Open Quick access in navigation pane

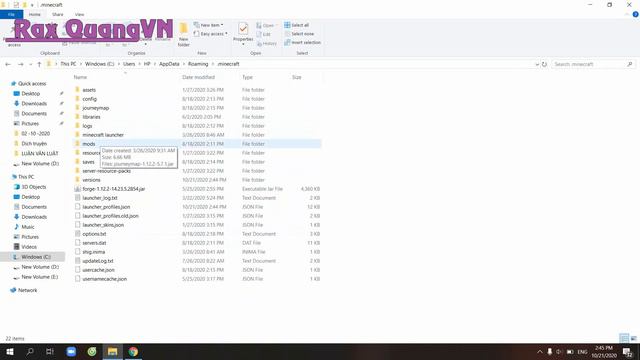pyautogui.click(x=32, y=83)
